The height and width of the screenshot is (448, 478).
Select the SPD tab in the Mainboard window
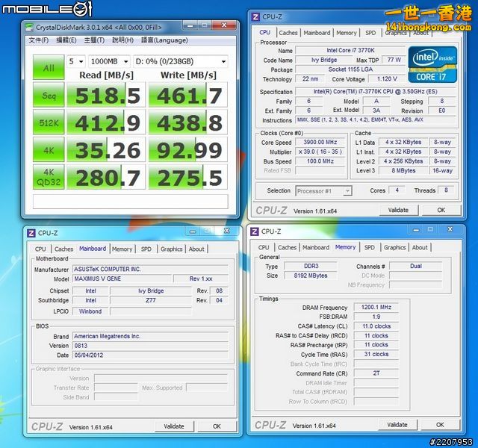click(x=146, y=249)
